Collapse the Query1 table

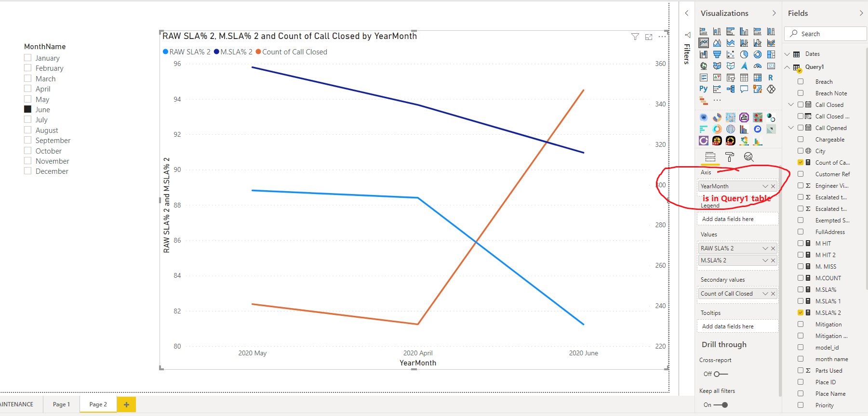(788, 67)
